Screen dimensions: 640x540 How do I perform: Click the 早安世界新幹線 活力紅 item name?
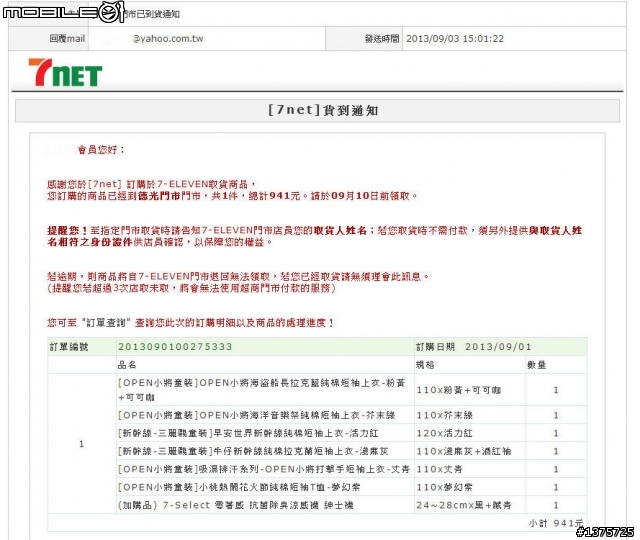click(248, 433)
